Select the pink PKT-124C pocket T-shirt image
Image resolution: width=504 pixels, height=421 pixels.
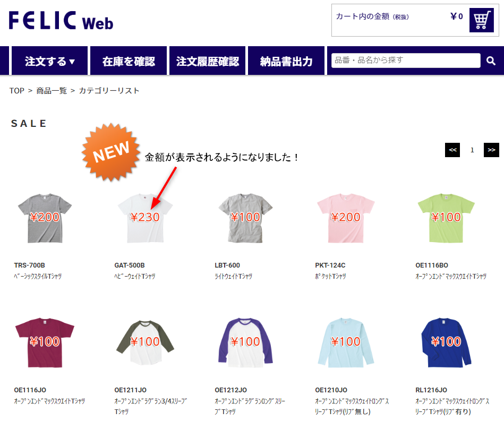pos(346,218)
